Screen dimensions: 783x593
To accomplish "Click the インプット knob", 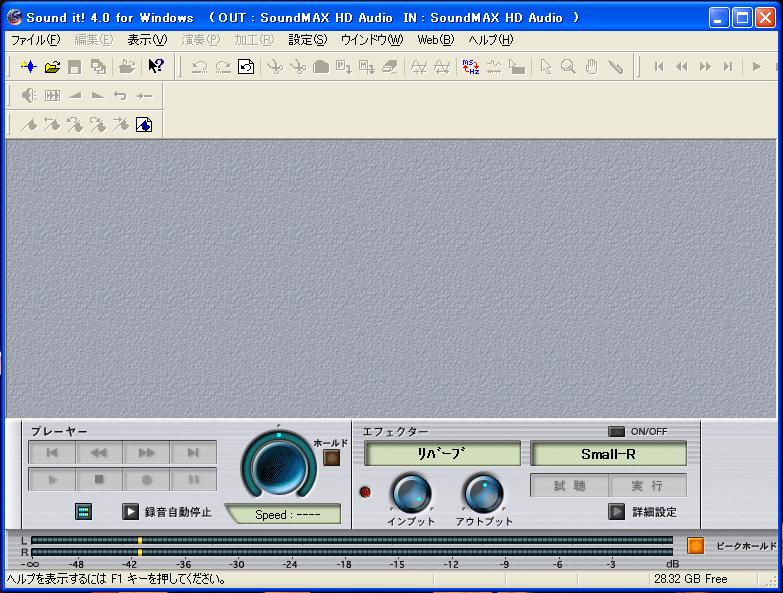I will coord(411,494).
